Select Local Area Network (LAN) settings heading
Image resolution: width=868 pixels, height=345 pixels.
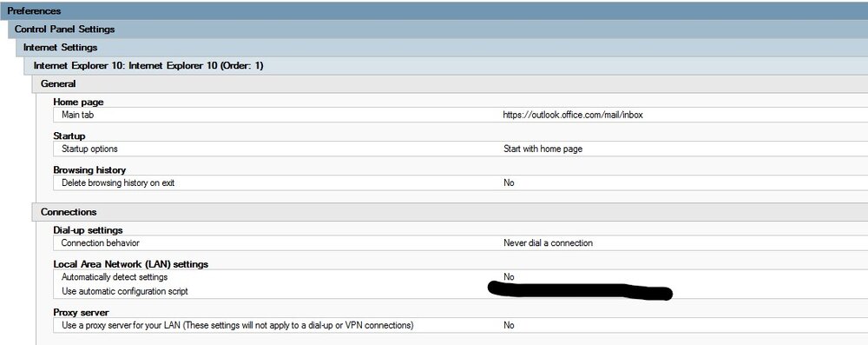131,264
